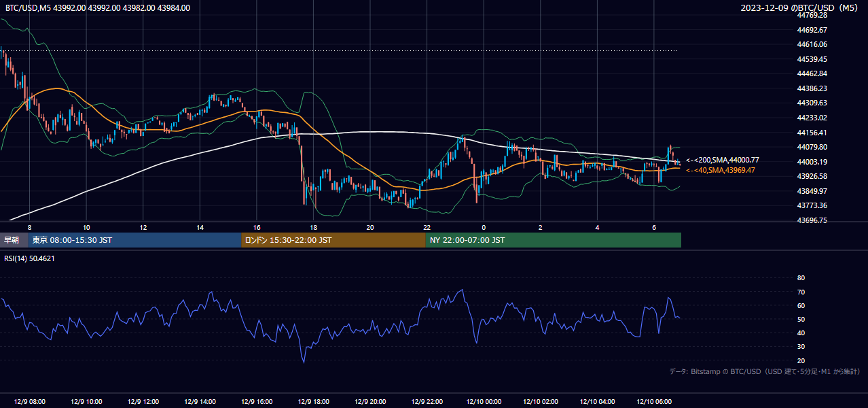Click price axis label 44003.19
The width and height of the screenshot is (868, 408).
(x=812, y=162)
